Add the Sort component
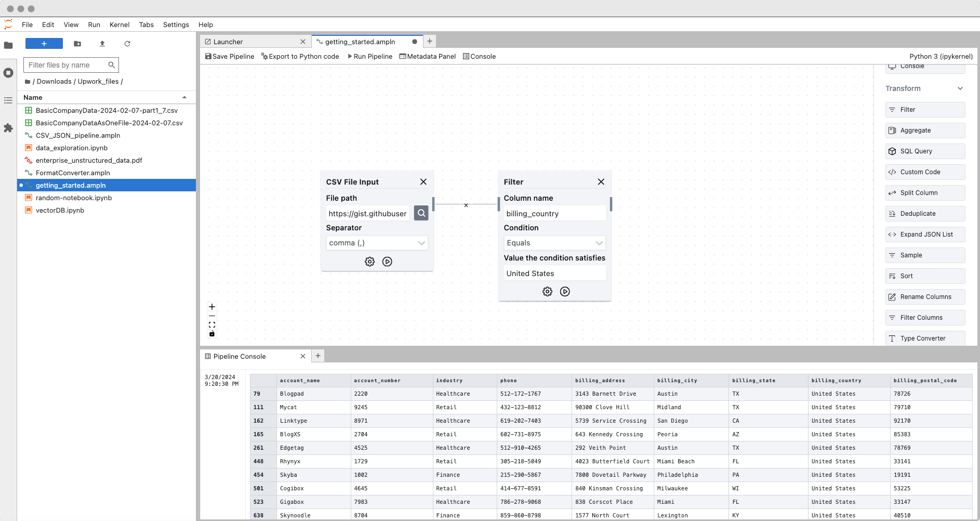The height and width of the screenshot is (521, 980). click(925, 276)
